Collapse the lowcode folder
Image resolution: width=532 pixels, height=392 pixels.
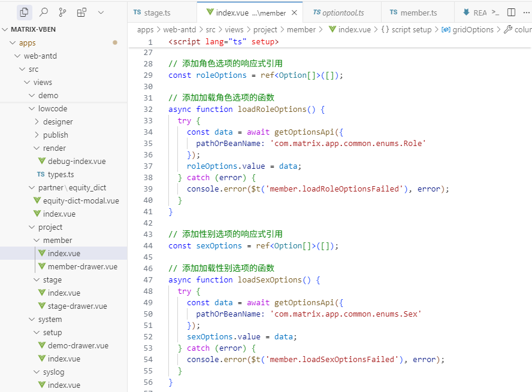(52, 108)
